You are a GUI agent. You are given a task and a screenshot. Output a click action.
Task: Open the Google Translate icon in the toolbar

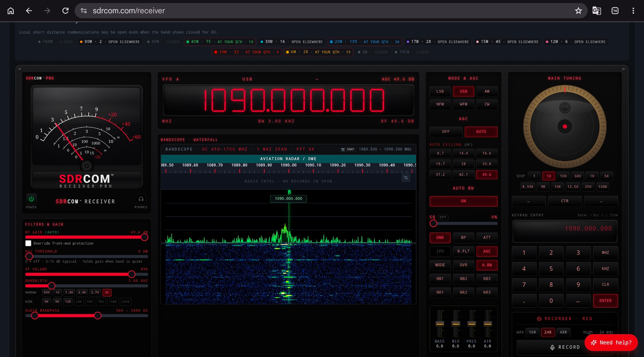[x=596, y=11]
